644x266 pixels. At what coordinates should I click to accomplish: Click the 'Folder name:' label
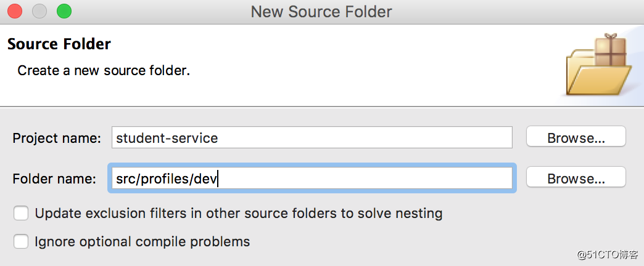[54, 179]
